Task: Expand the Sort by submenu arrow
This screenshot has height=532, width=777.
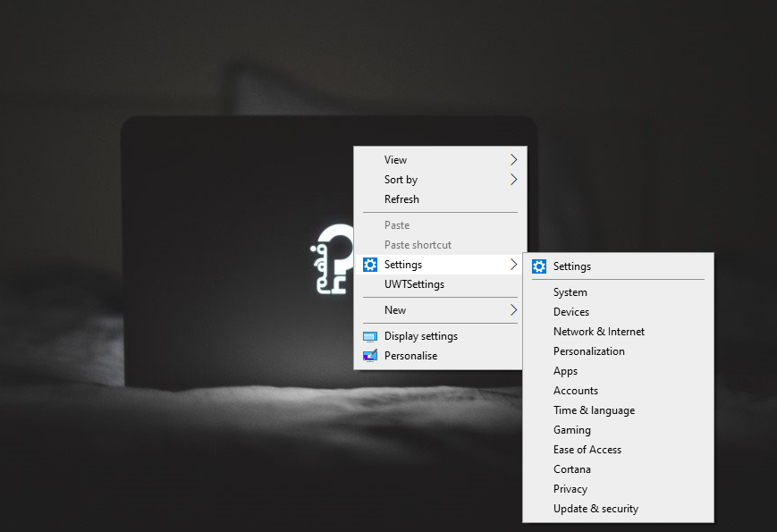Action: pos(513,180)
